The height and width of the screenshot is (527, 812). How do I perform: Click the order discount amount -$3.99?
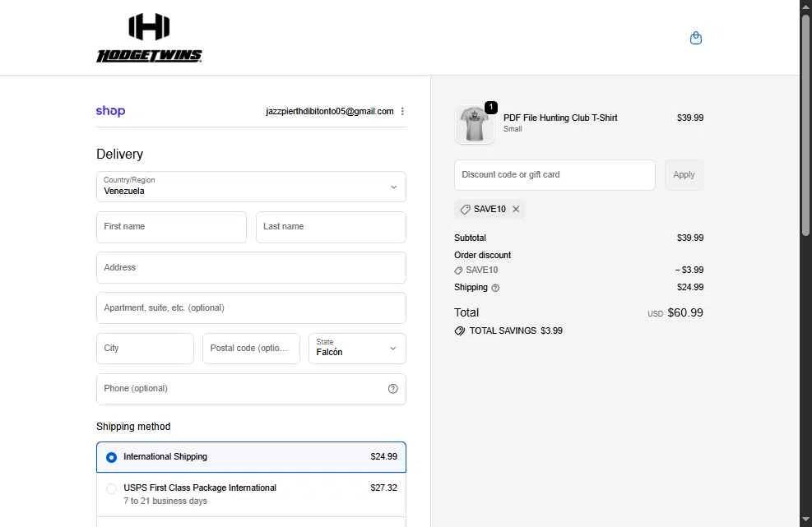(x=689, y=270)
